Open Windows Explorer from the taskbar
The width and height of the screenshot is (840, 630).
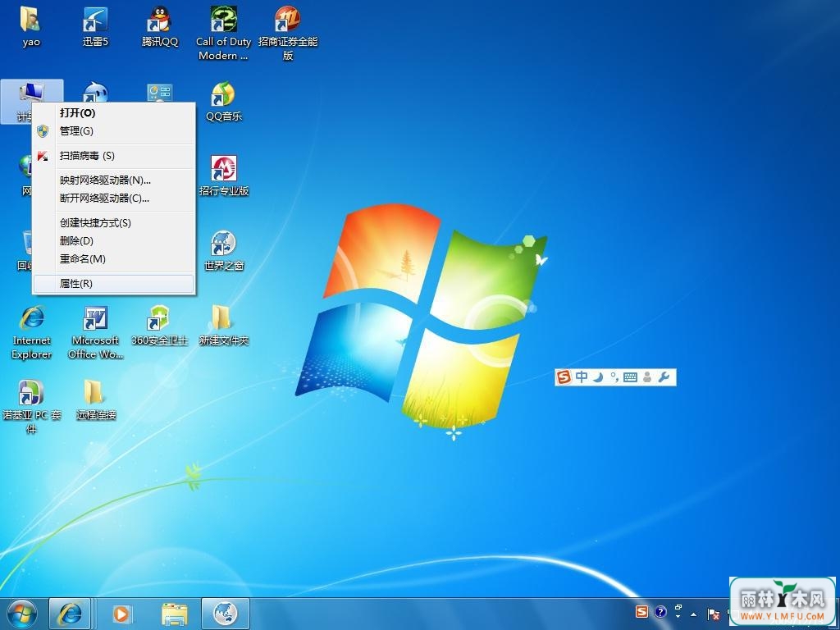pos(175,614)
